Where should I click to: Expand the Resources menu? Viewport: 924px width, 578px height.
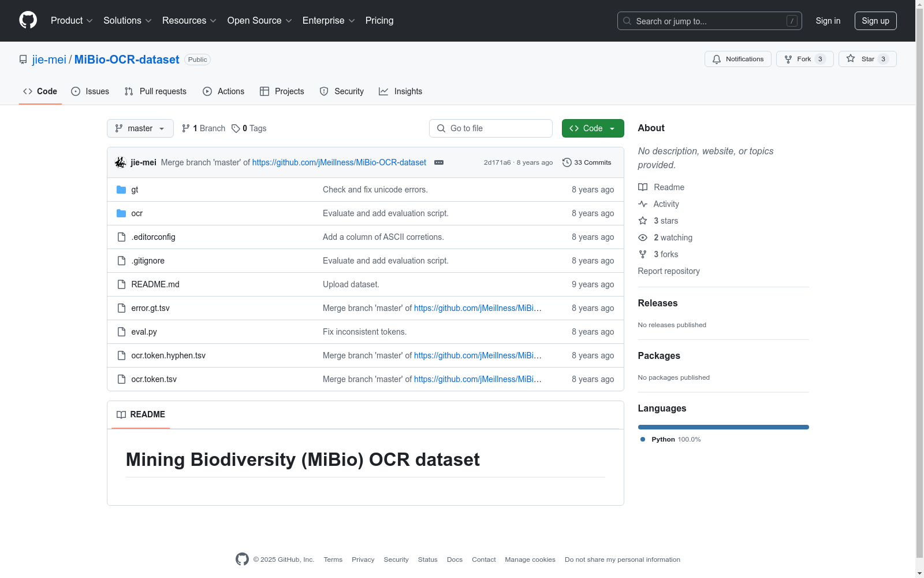189,20
